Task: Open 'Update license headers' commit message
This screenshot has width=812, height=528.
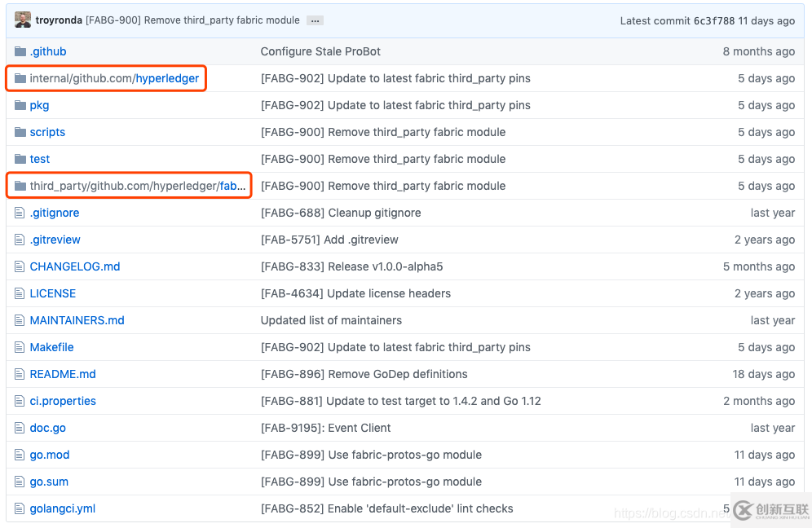Action: [355, 293]
